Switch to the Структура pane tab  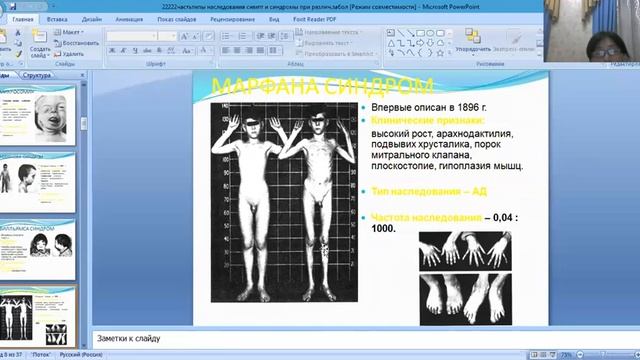point(37,75)
